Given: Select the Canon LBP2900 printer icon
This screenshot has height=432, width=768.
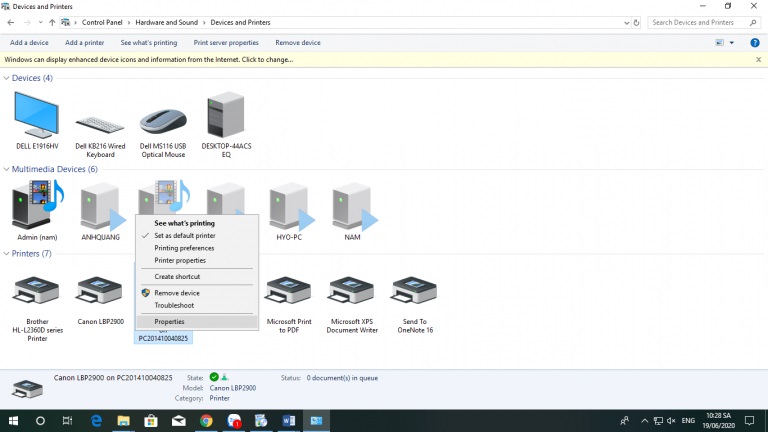Looking at the screenshot, I should point(100,291).
